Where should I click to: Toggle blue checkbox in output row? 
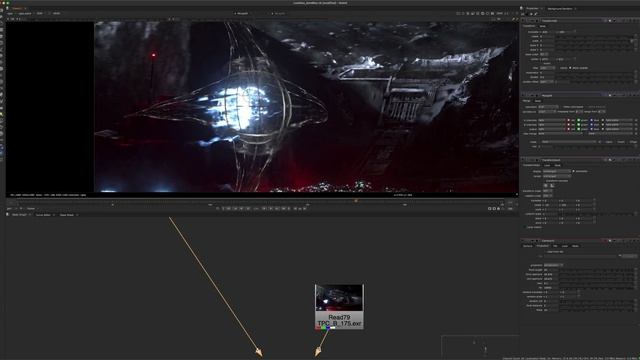[x=591, y=129]
